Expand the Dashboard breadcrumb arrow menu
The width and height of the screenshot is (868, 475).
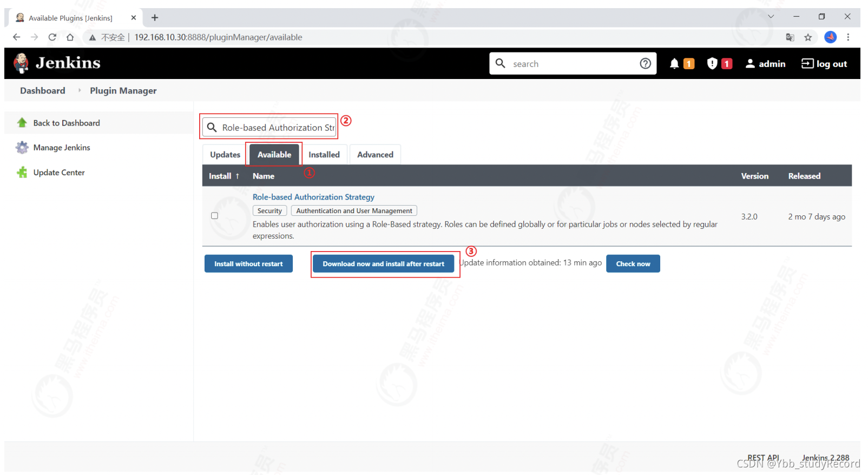[x=79, y=90]
